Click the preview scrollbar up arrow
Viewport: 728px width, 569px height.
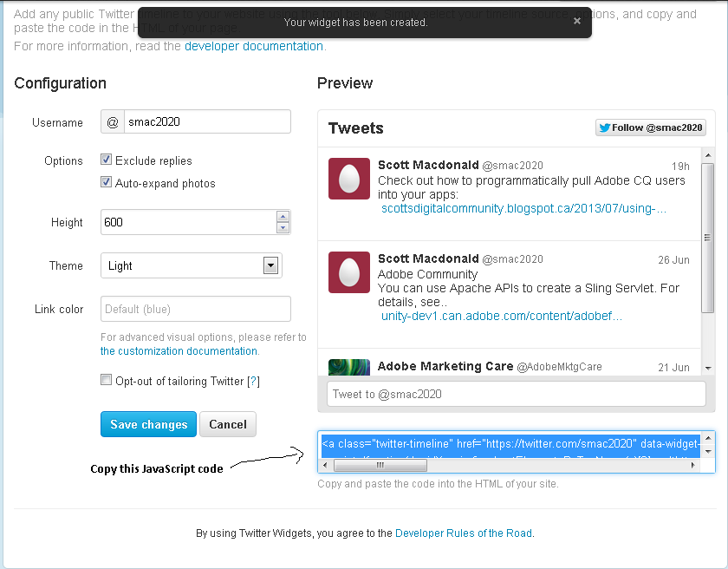tap(708, 155)
